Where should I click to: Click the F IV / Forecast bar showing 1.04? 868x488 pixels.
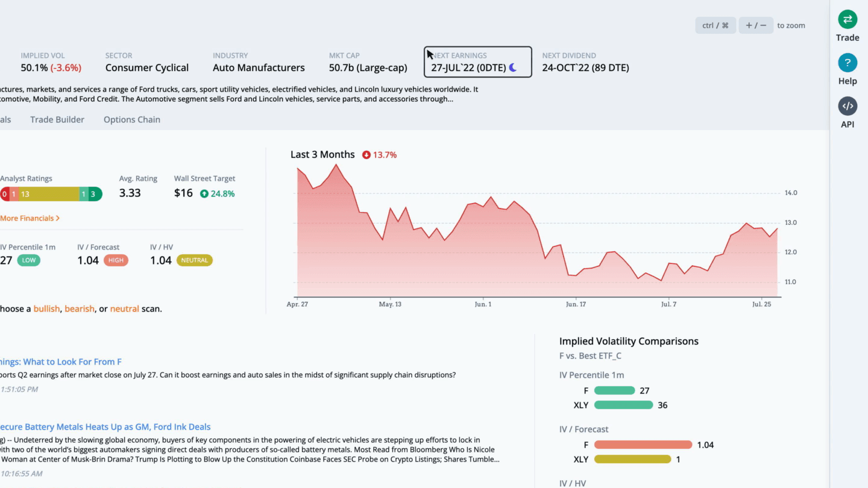point(643,445)
